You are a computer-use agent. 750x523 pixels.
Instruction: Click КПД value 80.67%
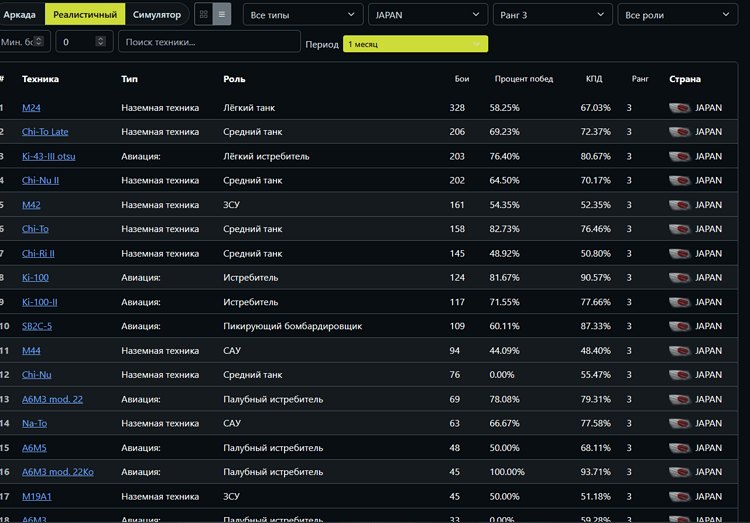pos(596,156)
